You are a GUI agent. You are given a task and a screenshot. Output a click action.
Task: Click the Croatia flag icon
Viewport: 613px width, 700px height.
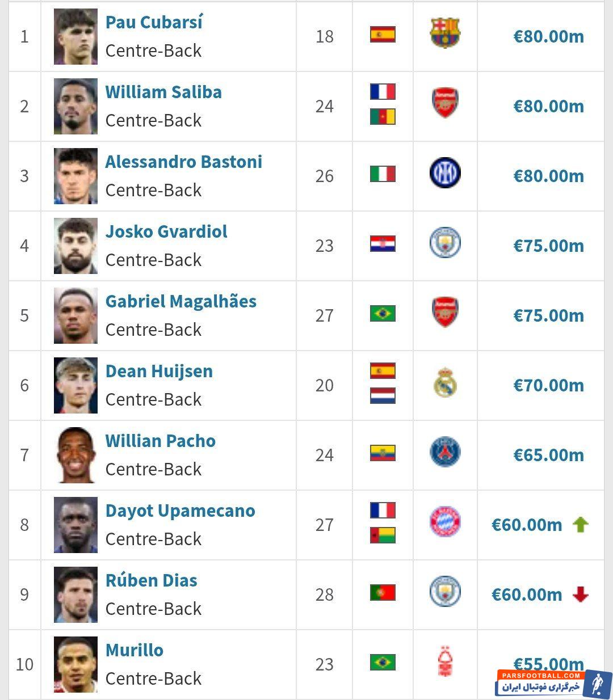[383, 244]
